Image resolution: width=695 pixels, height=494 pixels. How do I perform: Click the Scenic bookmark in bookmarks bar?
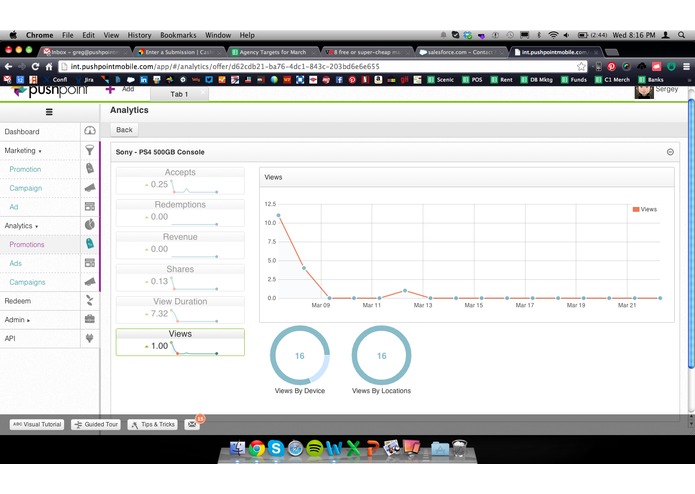tap(441, 80)
